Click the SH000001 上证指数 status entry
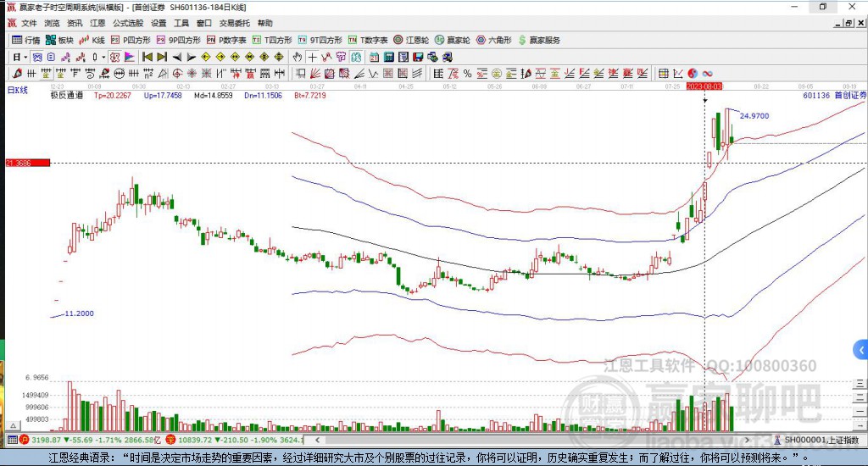Viewport: 868px width, 466px height. [818, 440]
